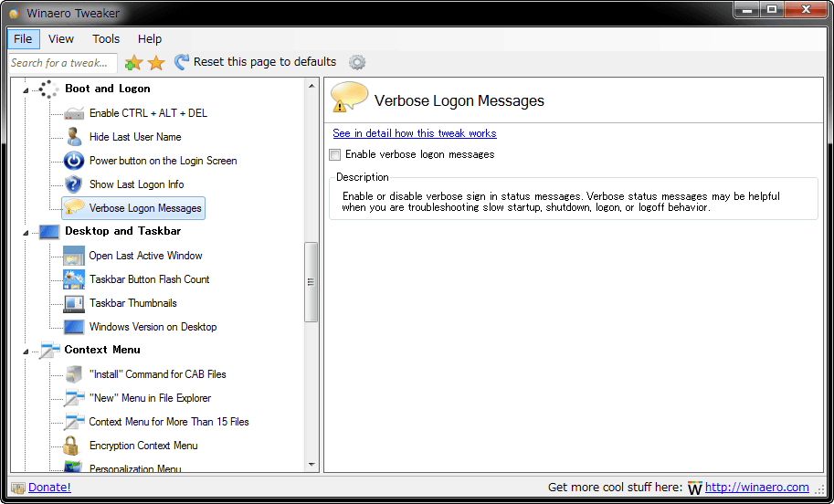The height and width of the screenshot is (504, 834).
Task: Open the favorites list star icon
Action: coord(156,63)
